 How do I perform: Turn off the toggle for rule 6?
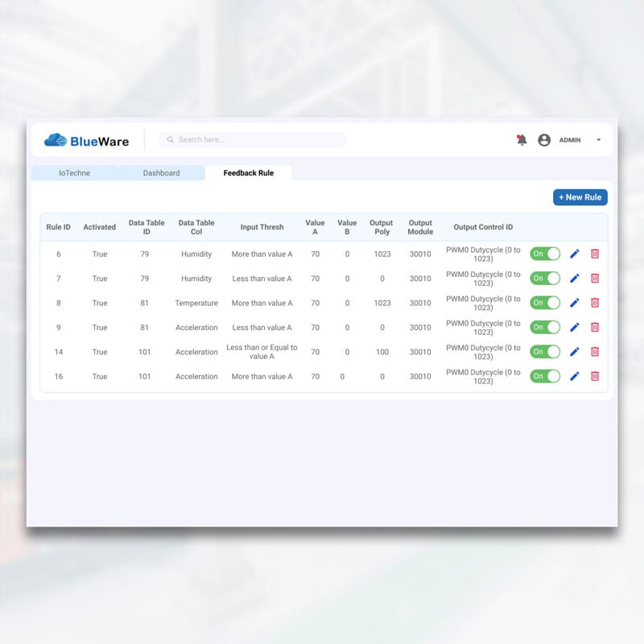click(x=545, y=254)
